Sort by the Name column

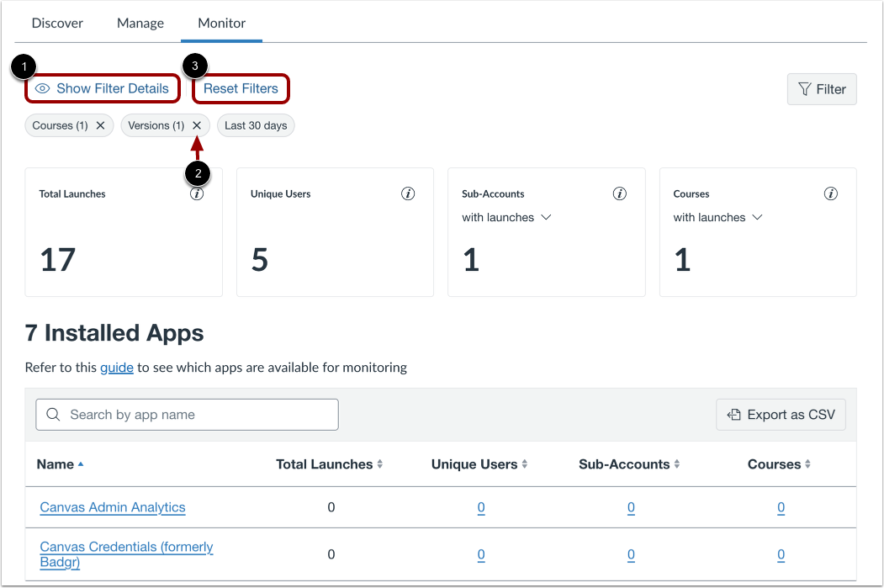click(x=60, y=464)
